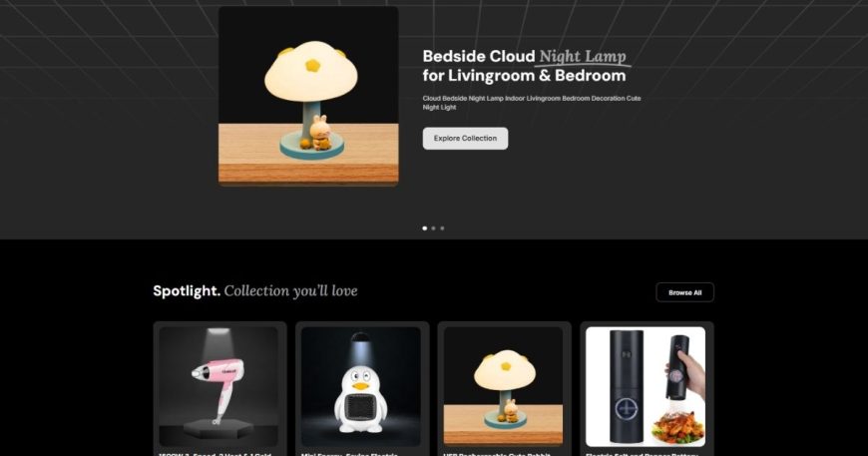Click the large cloud lamp shade in hero image
The image size is (868, 456).
[310, 70]
